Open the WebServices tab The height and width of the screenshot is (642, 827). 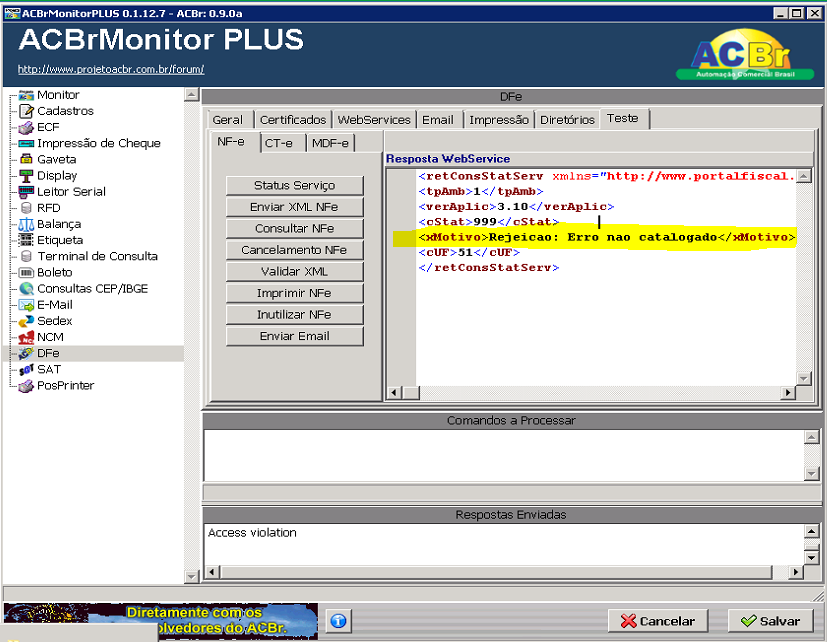(x=374, y=120)
